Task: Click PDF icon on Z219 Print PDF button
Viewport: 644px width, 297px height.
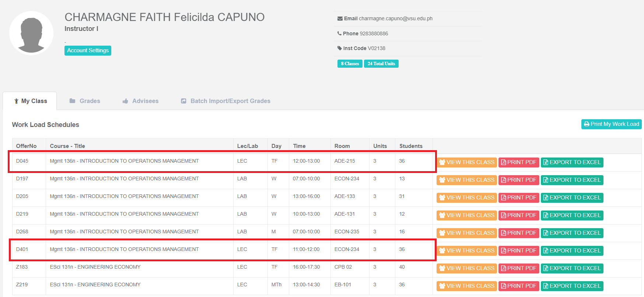Action: tap(503, 286)
